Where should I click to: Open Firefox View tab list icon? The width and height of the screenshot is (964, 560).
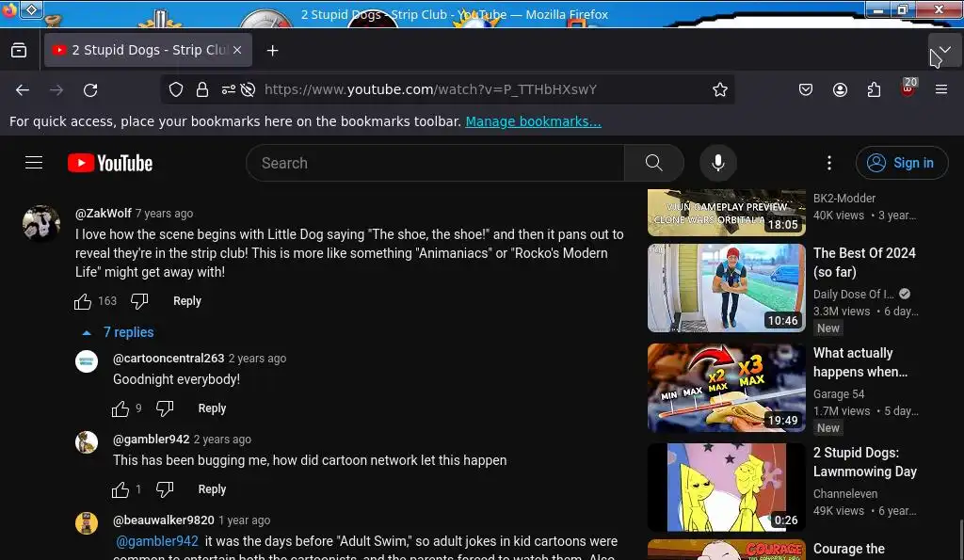coord(19,51)
